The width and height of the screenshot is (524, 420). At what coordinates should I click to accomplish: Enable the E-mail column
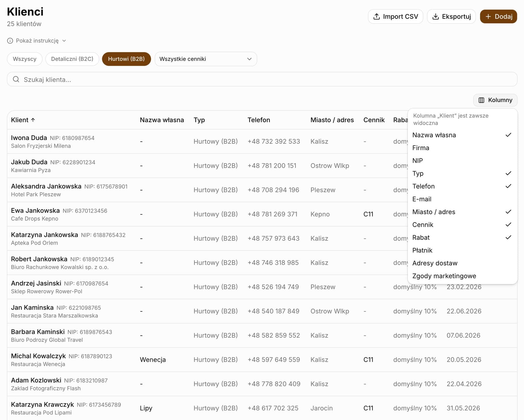click(x=462, y=199)
